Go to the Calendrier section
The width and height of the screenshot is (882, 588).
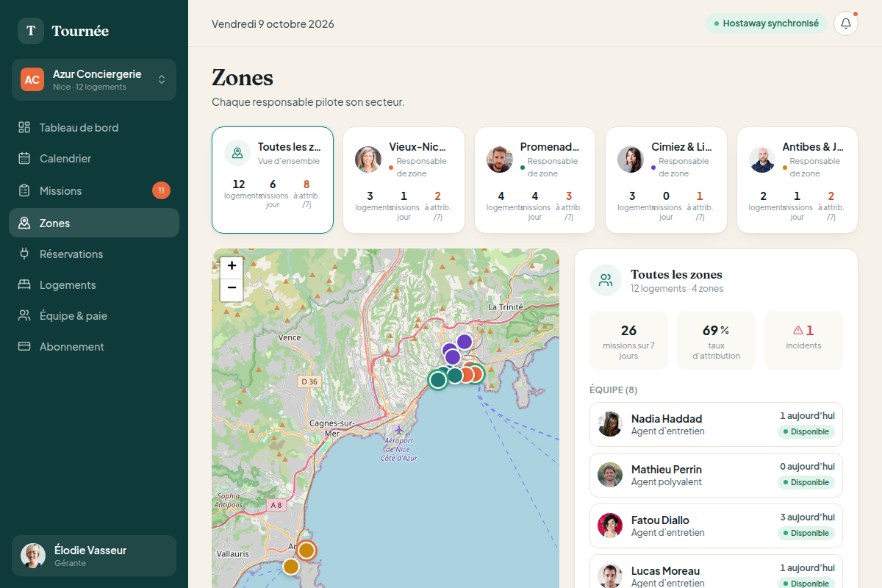pyautogui.click(x=94, y=158)
